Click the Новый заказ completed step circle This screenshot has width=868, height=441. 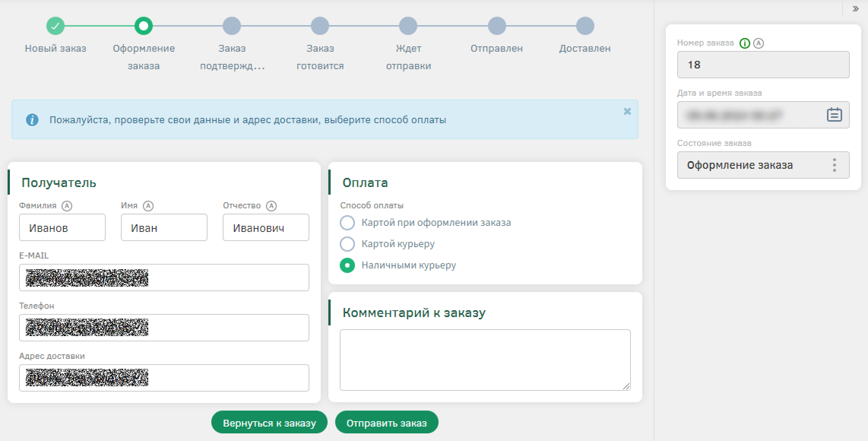pos(55,26)
